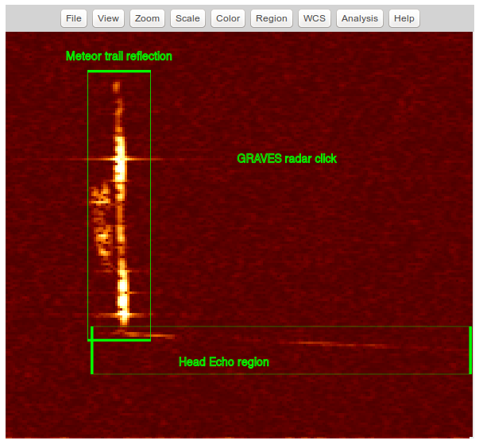
Task: Open the View menu
Action: coord(108,18)
